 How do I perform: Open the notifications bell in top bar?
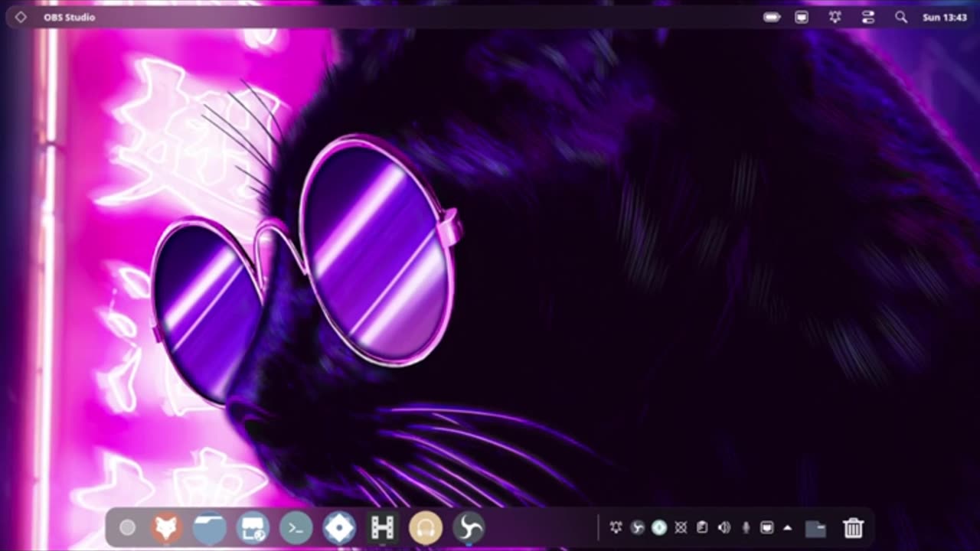[x=835, y=17]
